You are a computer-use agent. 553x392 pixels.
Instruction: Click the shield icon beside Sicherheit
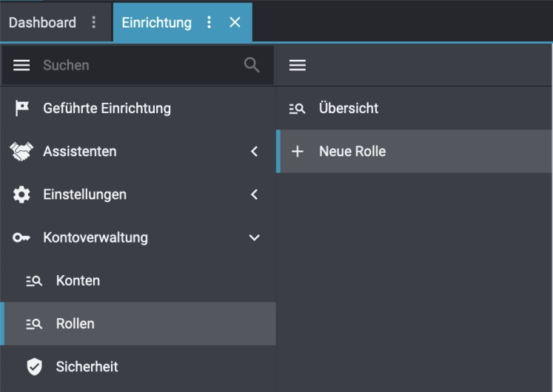[x=34, y=367]
